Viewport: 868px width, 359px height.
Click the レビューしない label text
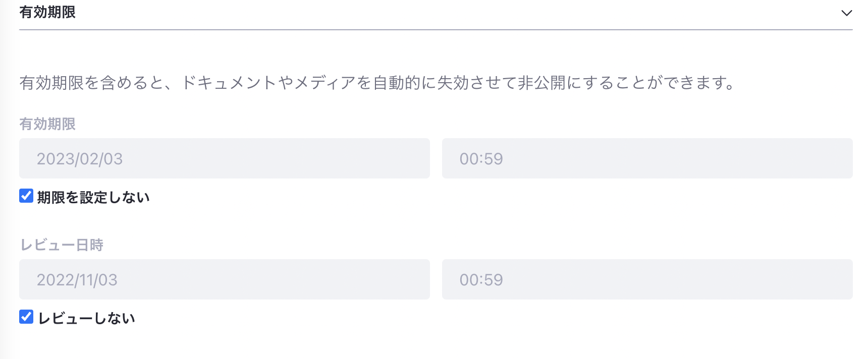pos(86,318)
